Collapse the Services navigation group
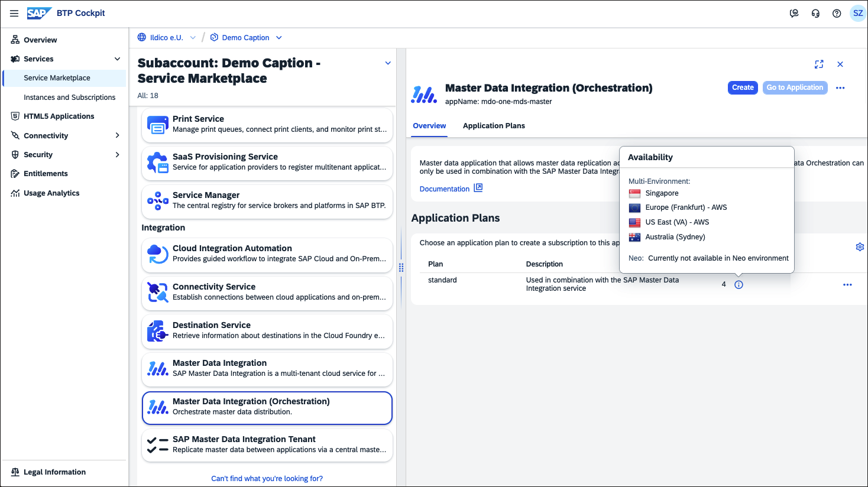The width and height of the screenshot is (868, 487). [x=117, y=59]
